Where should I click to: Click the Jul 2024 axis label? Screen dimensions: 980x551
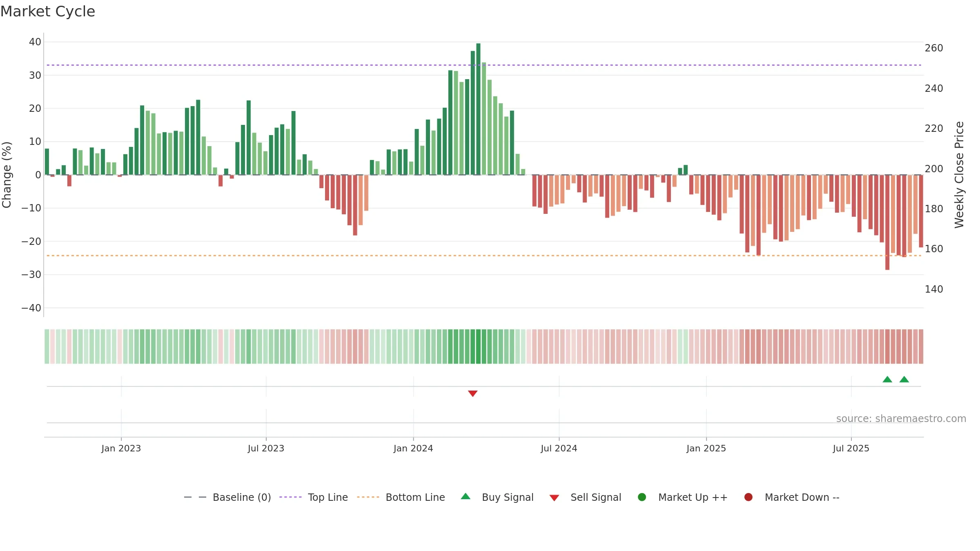pyautogui.click(x=559, y=449)
